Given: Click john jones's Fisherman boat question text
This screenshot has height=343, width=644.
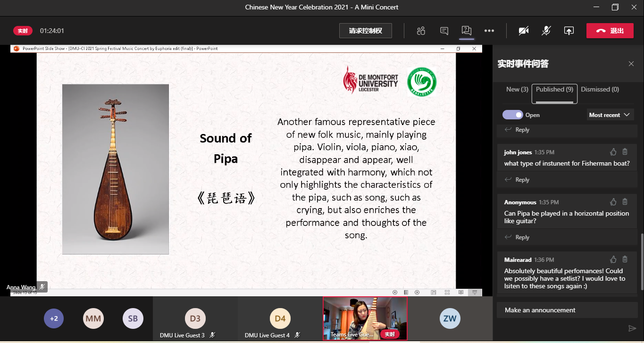Looking at the screenshot, I should point(567,163).
